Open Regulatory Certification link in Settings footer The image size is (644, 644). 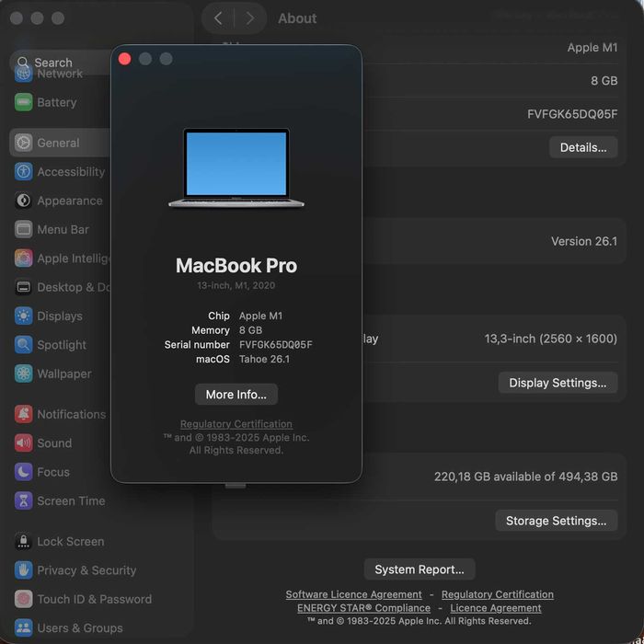pos(498,594)
